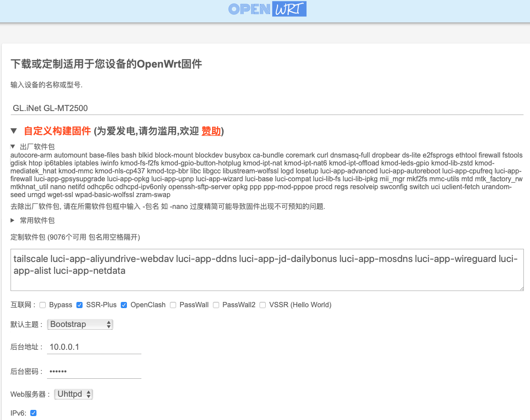Click the 后台地址 field showing 10.0.0.1
This screenshot has width=530, height=420.
click(x=94, y=347)
